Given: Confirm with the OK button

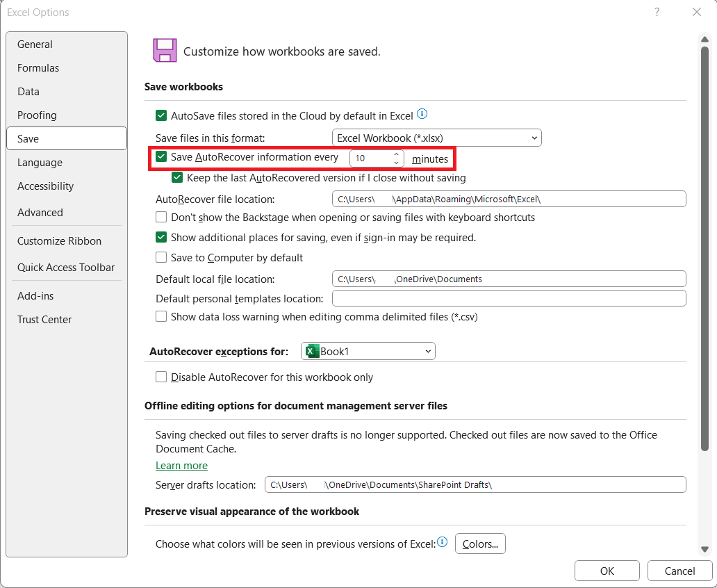Looking at the screenshot, I should pos(607,571).
